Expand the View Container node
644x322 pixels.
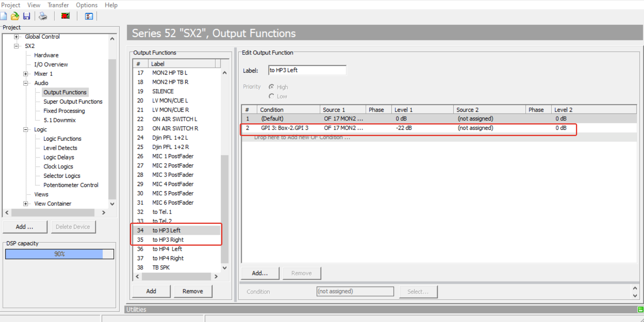point(26,204)
